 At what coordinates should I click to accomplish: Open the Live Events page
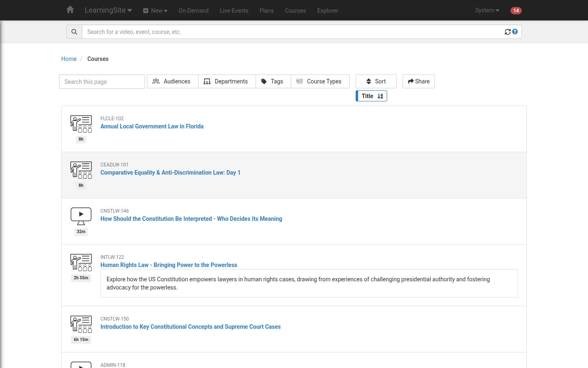[x=234, y=11]
